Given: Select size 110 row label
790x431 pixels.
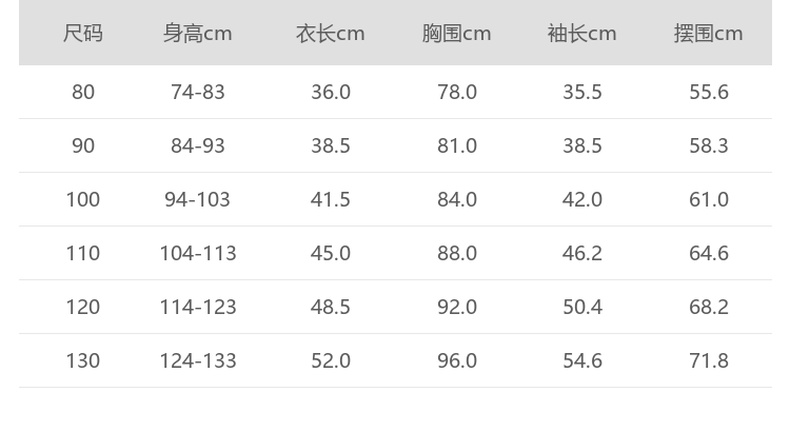Looking at the screenshot, I should click(x=83, y=253).
